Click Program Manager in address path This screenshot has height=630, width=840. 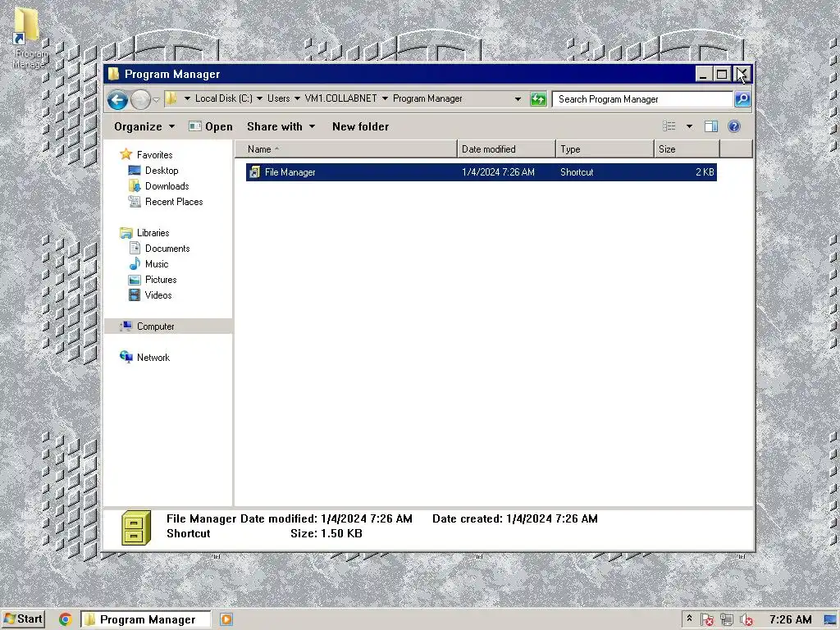tap(427, 98)
